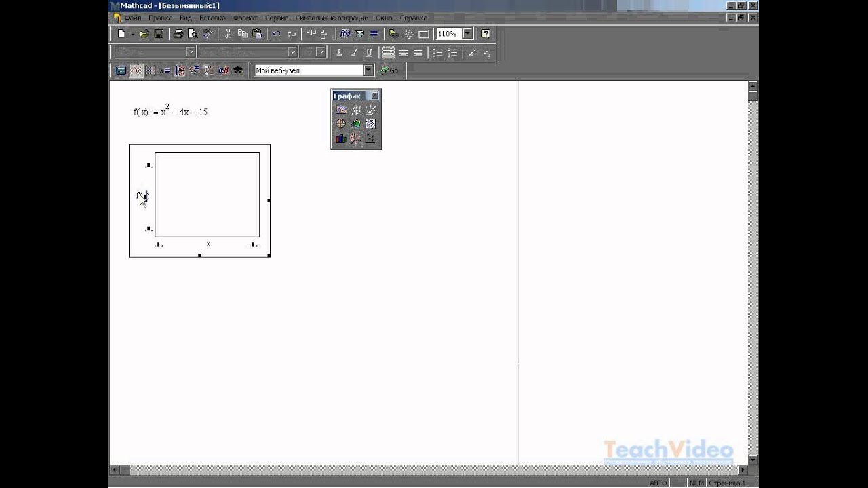Click the x-axis variable label x

pyautogui.click(x=208, y=244)
